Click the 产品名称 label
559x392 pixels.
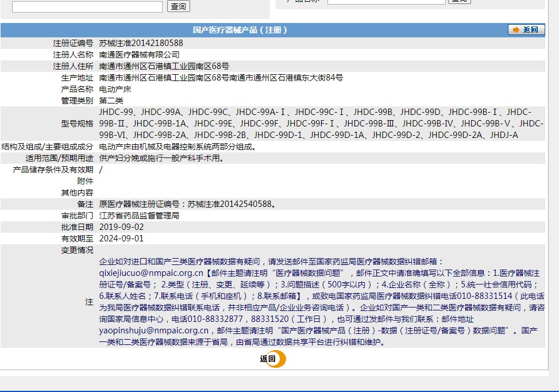point(77,89)
